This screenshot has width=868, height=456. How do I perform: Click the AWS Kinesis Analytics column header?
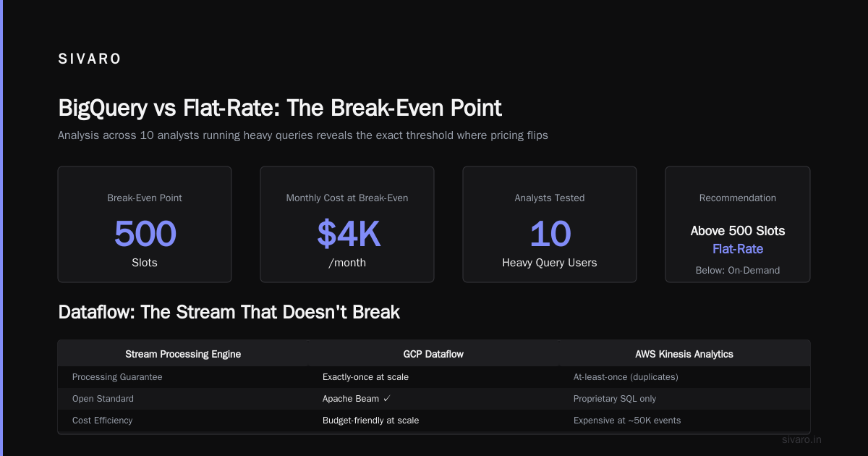[x=684, y=354]
